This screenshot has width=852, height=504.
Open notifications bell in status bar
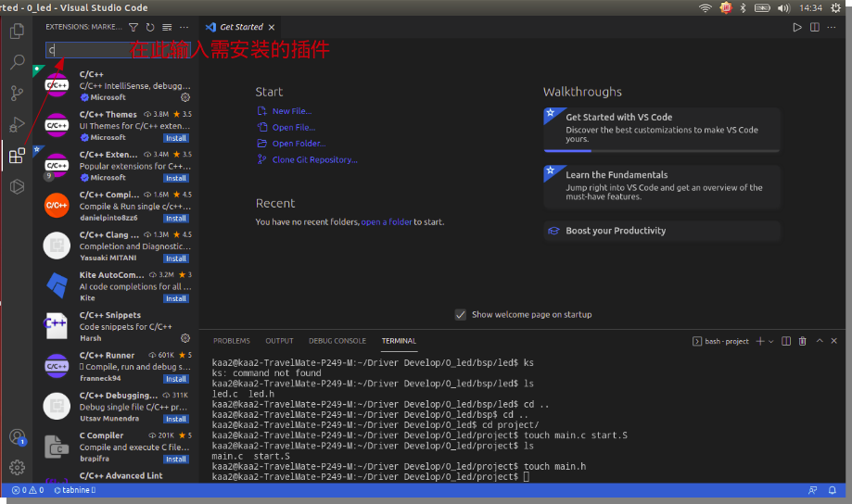(832, 490)
